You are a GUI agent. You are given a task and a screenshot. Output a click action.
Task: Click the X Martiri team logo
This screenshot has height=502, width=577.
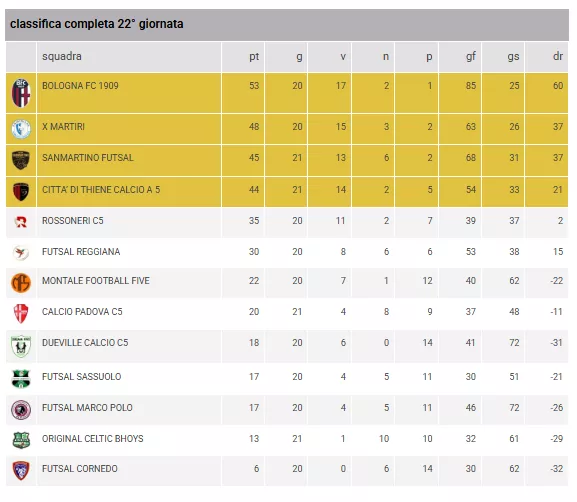coord(21,129)
